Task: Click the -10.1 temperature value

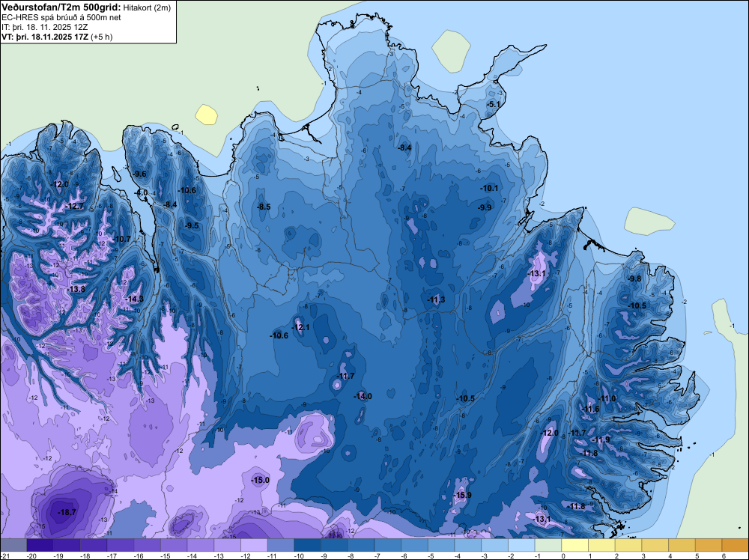Action: [x=489, y=188]
